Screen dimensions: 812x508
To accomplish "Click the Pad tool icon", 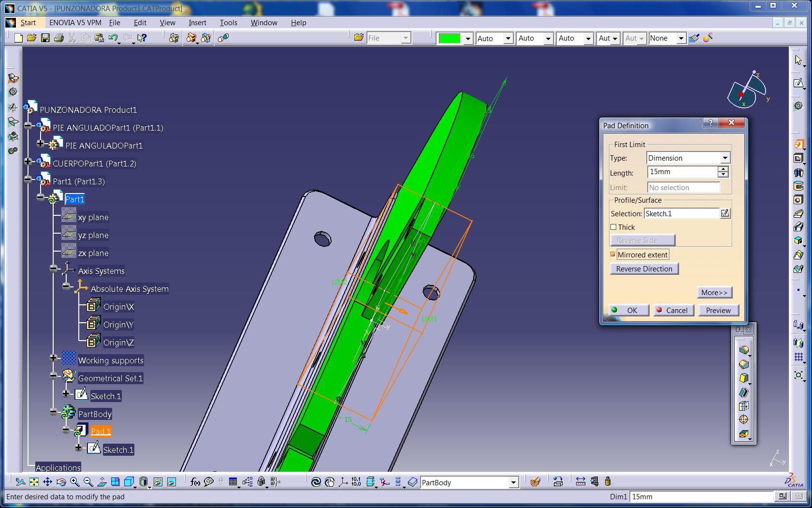I will [x=798, y=144].
